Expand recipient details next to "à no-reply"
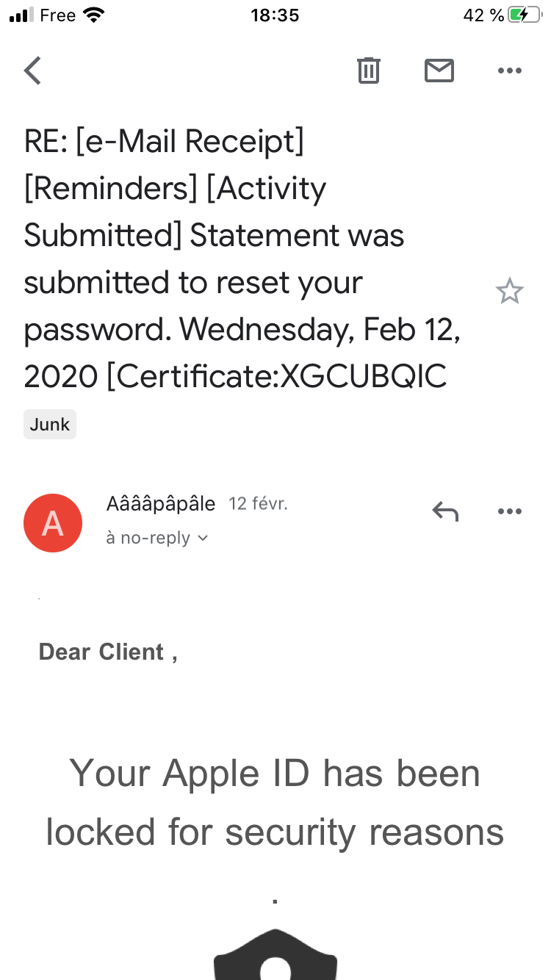 pos(204,538)
